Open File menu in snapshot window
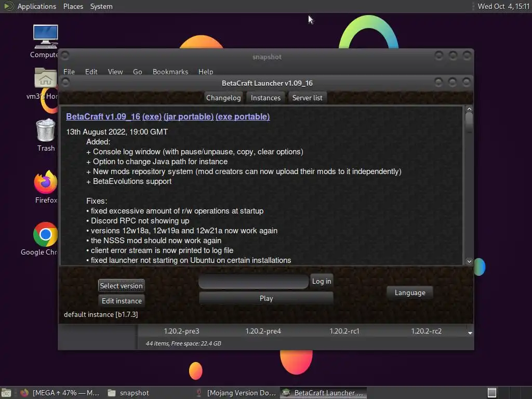Viewport: 532px width, 399px height. pyautogui.click(x=69, y=72)
